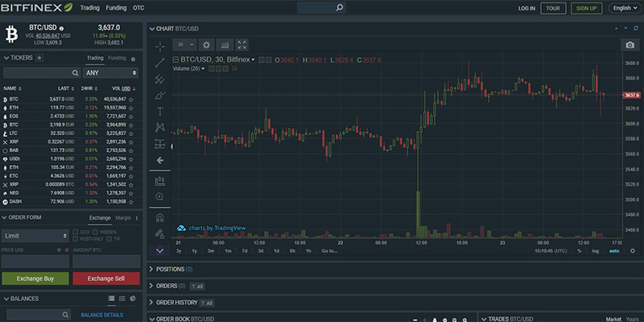Expand the ORDER HISTORY panel
644x322 pixels.
(x=151, y=303)
